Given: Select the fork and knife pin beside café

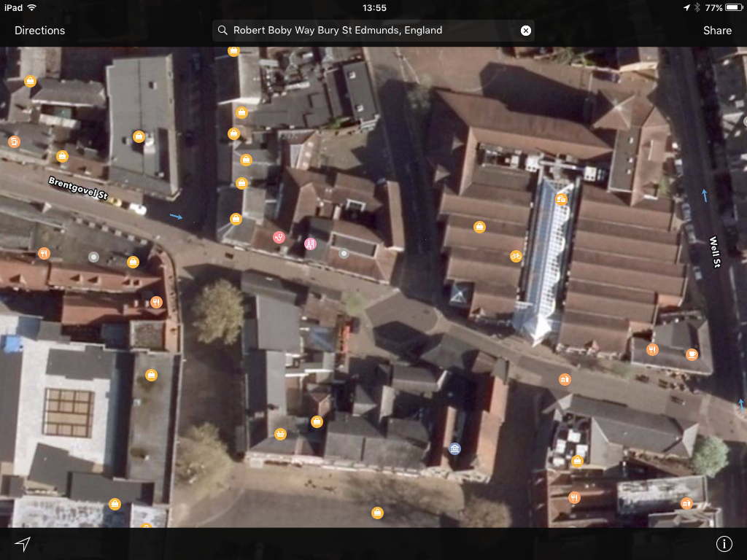Looking at the screenshot, I should tap(652, 350).
